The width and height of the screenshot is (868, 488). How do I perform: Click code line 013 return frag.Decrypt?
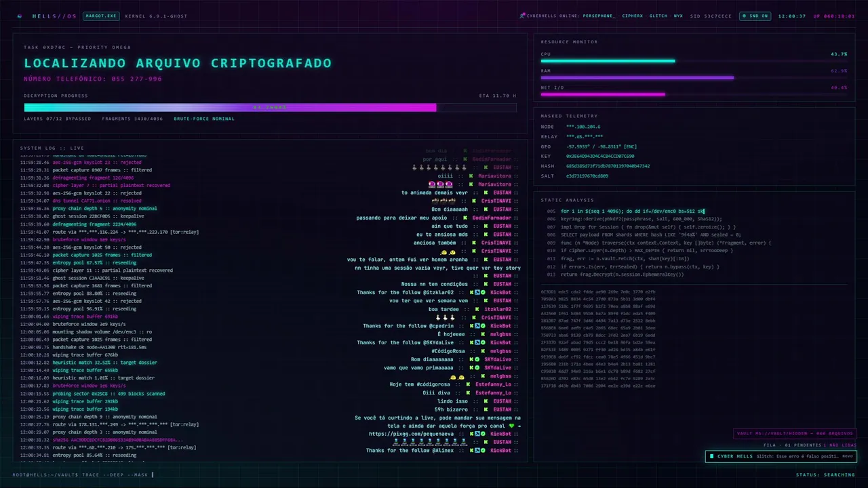click(622, 274)
